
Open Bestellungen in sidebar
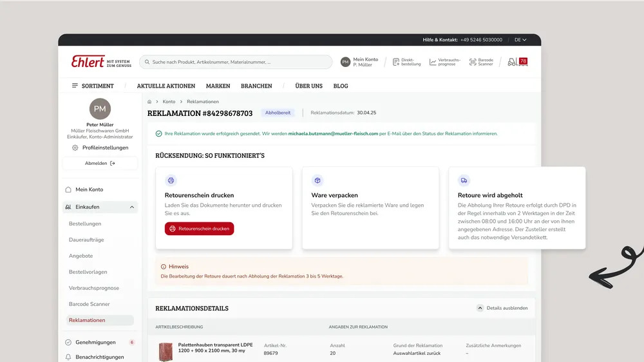point(85,224)
